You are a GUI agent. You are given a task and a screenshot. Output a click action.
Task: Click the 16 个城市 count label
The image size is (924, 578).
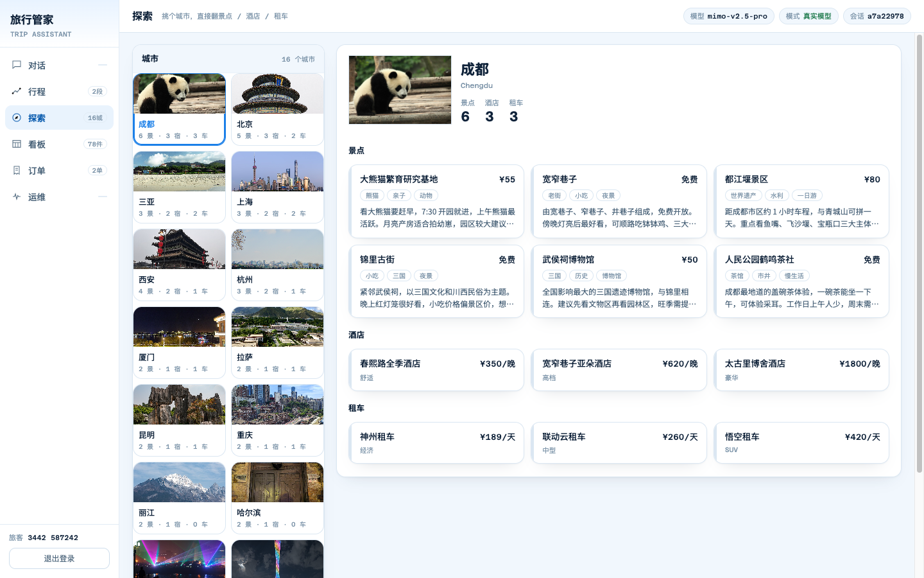(298, 59)
